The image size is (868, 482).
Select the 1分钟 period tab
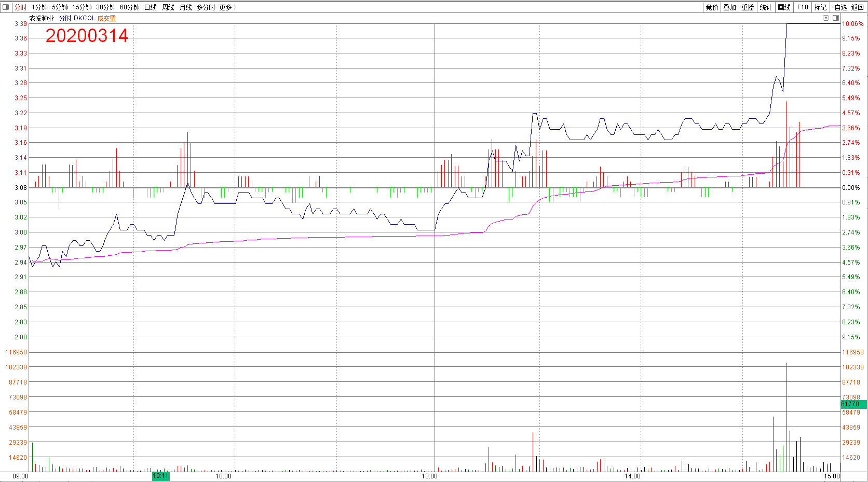coord(39,7)
